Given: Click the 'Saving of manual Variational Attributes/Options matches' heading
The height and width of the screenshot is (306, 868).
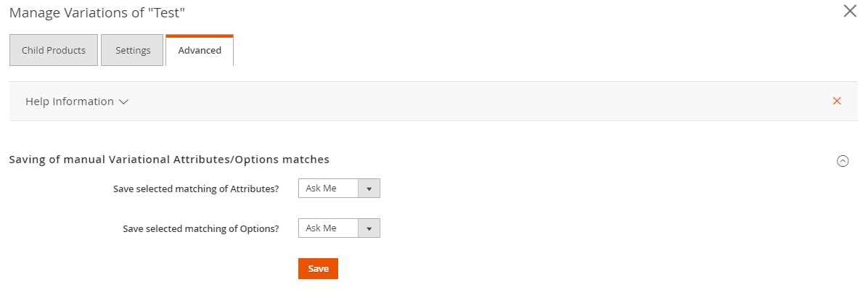Looking at the screenshot, I should tap(169, 159).
